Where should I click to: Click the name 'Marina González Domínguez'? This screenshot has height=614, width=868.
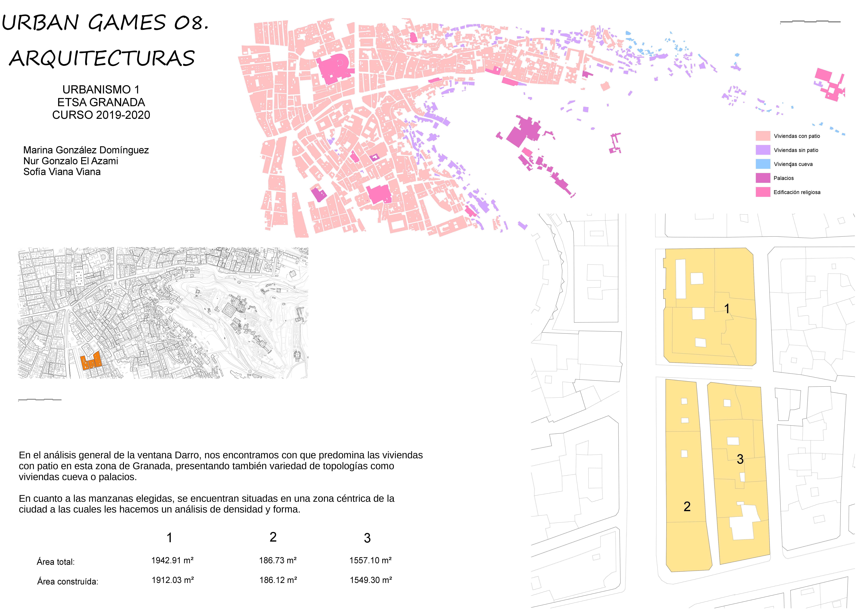coord(86,150)
